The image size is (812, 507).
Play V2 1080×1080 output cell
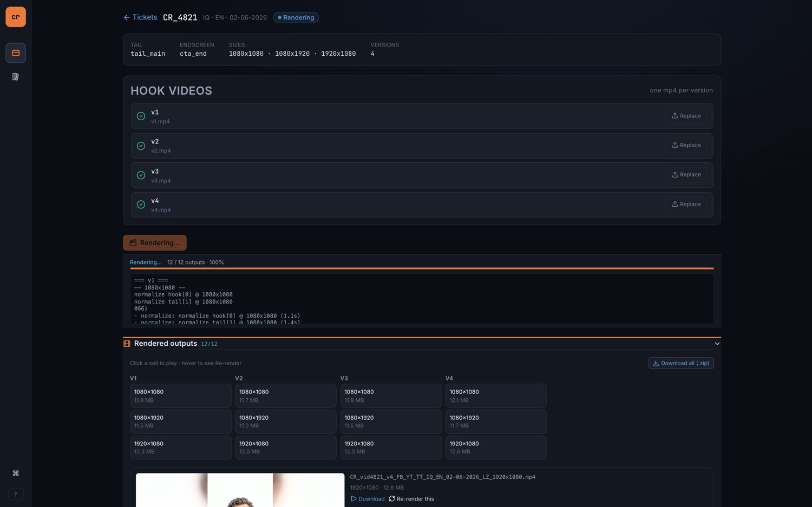pyautogui.click(x=286, y=396)
